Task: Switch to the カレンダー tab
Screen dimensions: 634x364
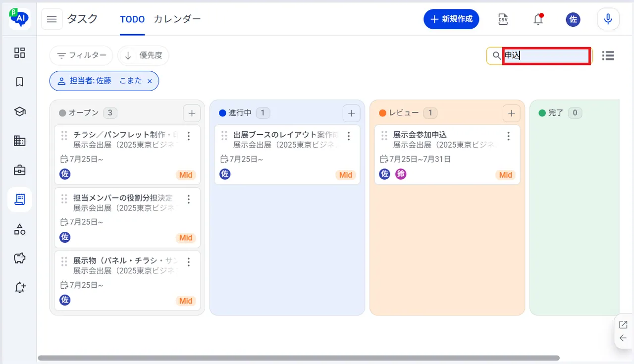Action: coord(177,19)
